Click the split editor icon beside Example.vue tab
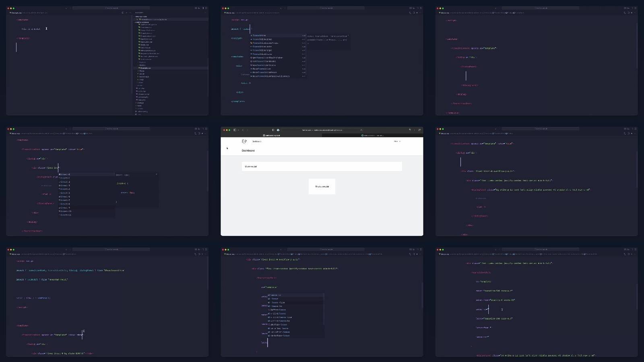 (123, 13)
